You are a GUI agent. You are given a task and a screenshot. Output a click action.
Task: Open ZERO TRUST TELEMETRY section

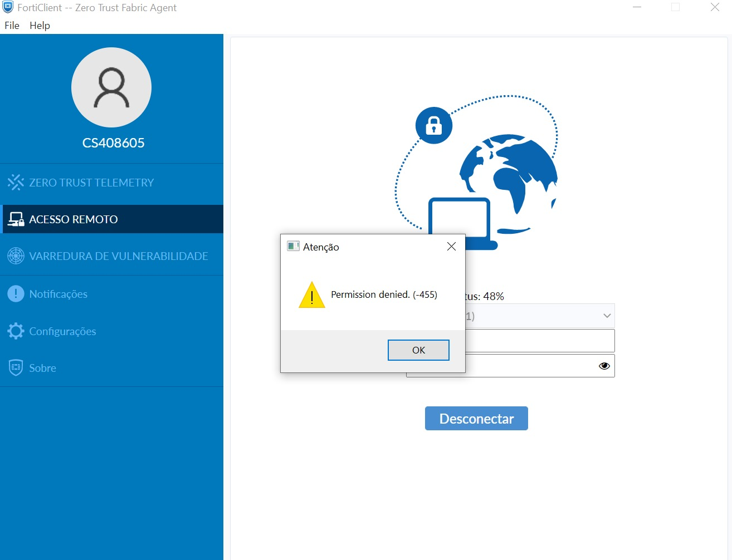[x=111, y=182]
